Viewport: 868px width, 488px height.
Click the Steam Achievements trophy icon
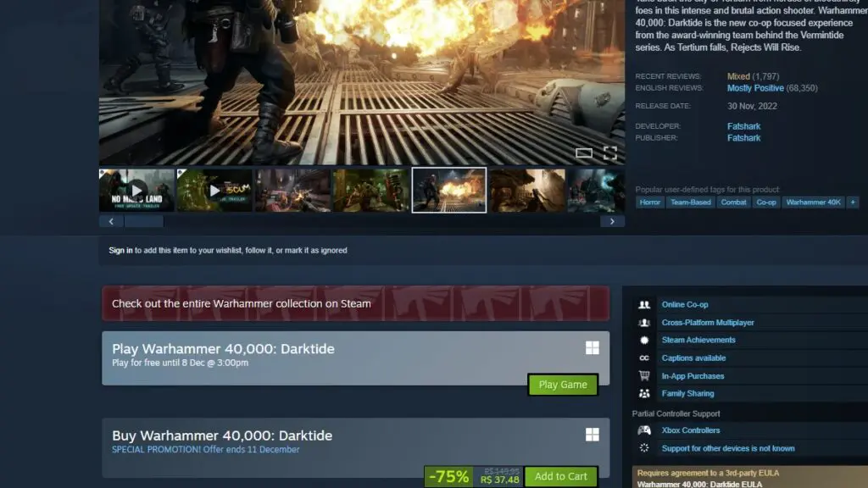click(643, 340)
